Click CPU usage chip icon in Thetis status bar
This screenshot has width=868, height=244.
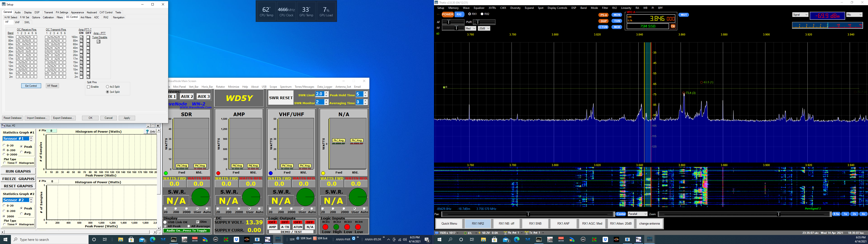tap(466, 233)
